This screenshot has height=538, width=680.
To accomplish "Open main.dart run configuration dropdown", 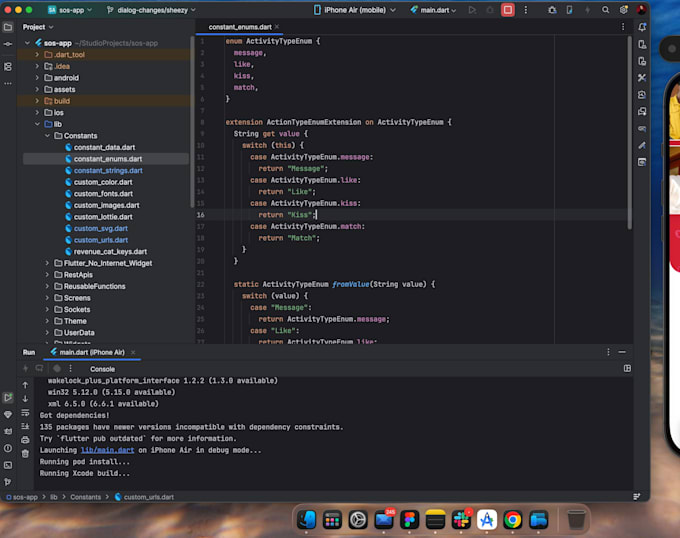I will (x=433, y=10).
